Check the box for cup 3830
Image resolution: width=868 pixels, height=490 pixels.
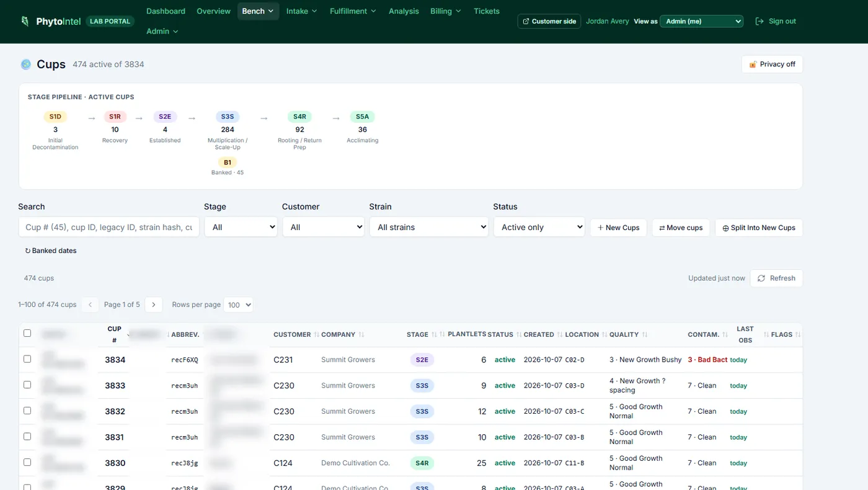(x=27, y=462)
